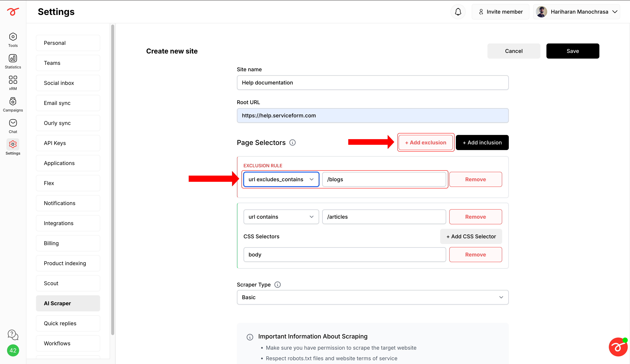Click Add inclusion button
The height and width of the screenshot is (364, 630).
tap(482, 142)
